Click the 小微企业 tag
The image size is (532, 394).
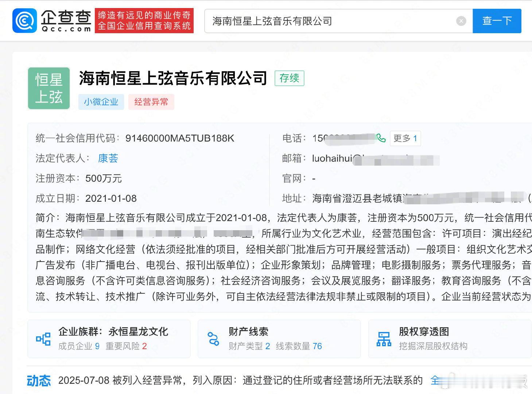[x=101, y=102]
